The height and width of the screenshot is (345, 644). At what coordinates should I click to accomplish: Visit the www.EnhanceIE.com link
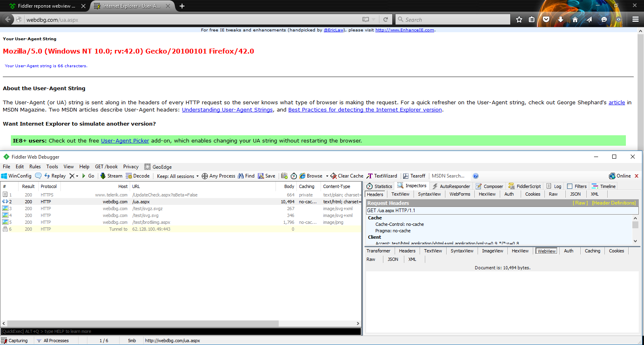[x=405, y=30]
